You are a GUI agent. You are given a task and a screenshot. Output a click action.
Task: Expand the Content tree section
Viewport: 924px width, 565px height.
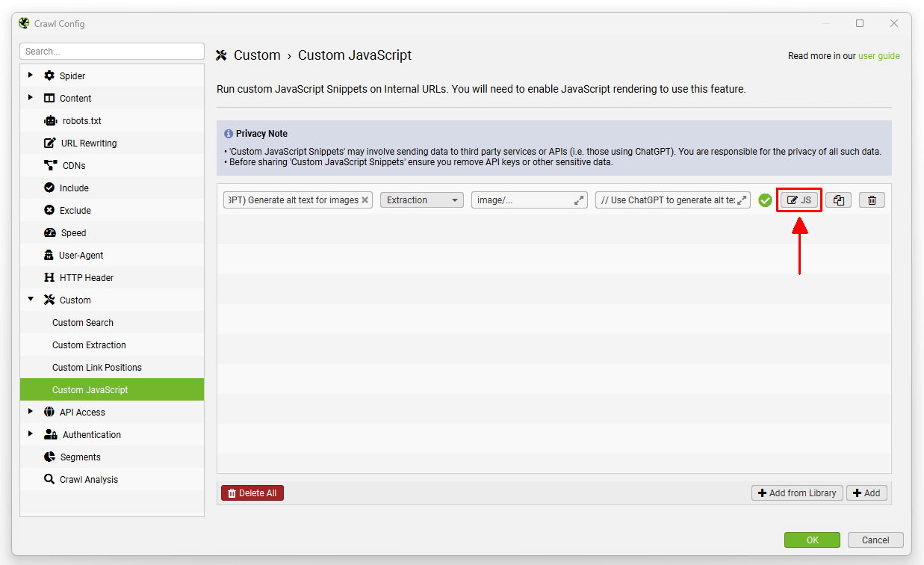(x=31, y=97)
